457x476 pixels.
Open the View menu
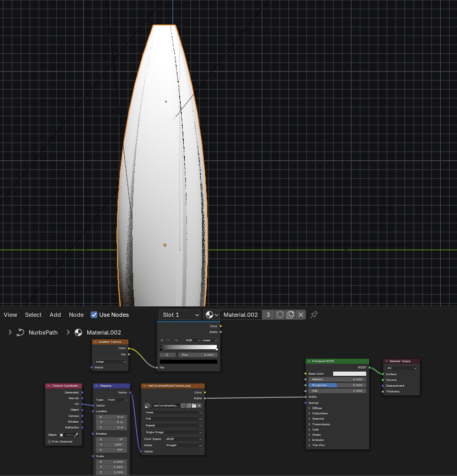pos(10,315)
